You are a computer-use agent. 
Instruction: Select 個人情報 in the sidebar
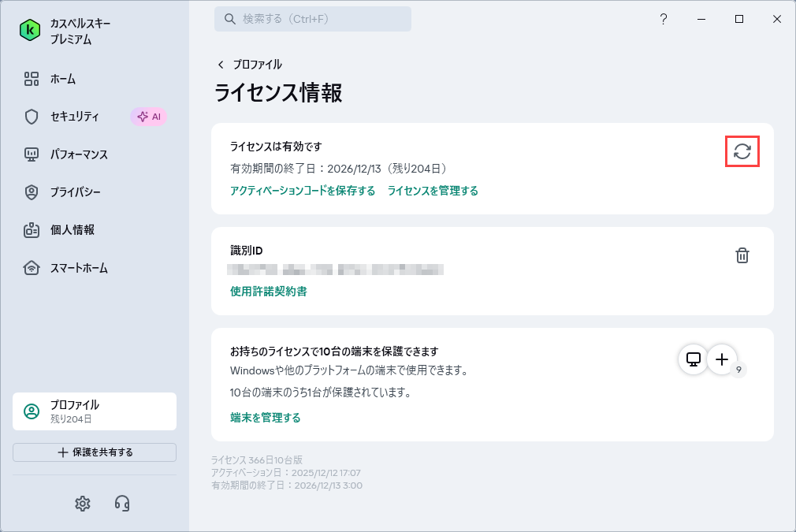(x=72, y=230)
